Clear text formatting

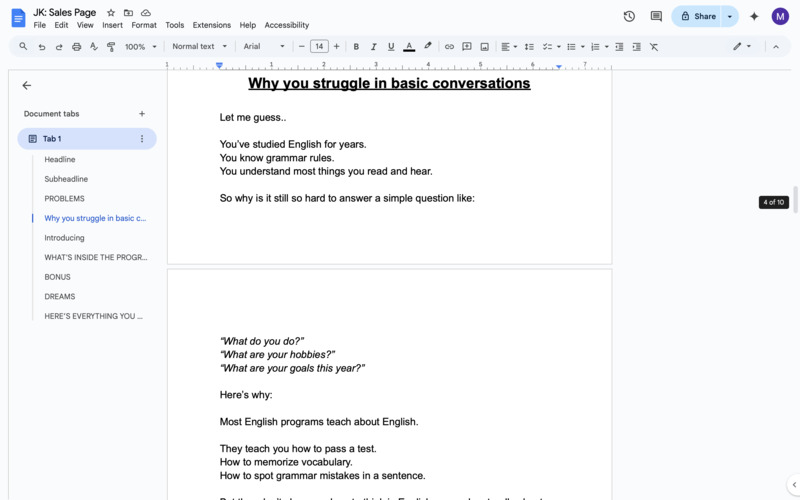pyautogui.click(x=654, y=47)
